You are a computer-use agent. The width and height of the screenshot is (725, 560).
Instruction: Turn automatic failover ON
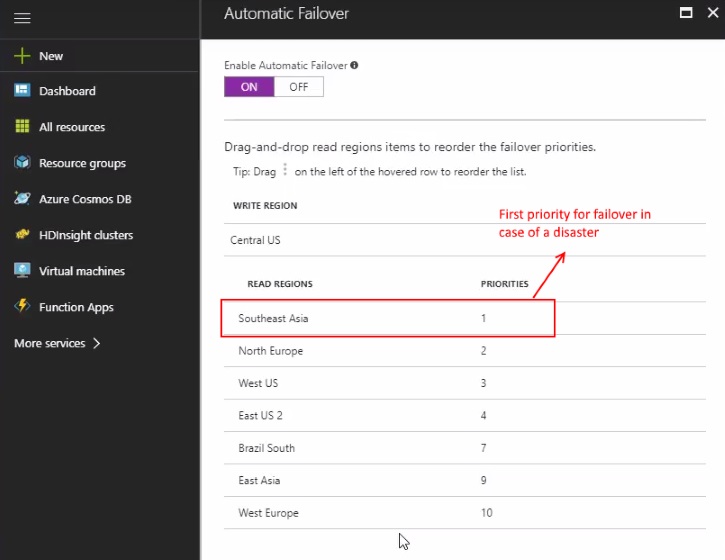pyautogui.click(x=249, y=87)
